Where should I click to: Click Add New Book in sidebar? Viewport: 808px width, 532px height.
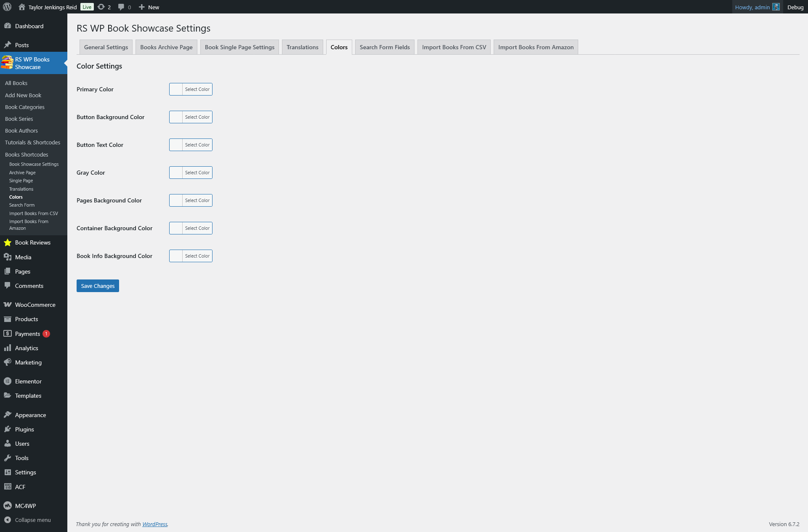coord(23,95)
